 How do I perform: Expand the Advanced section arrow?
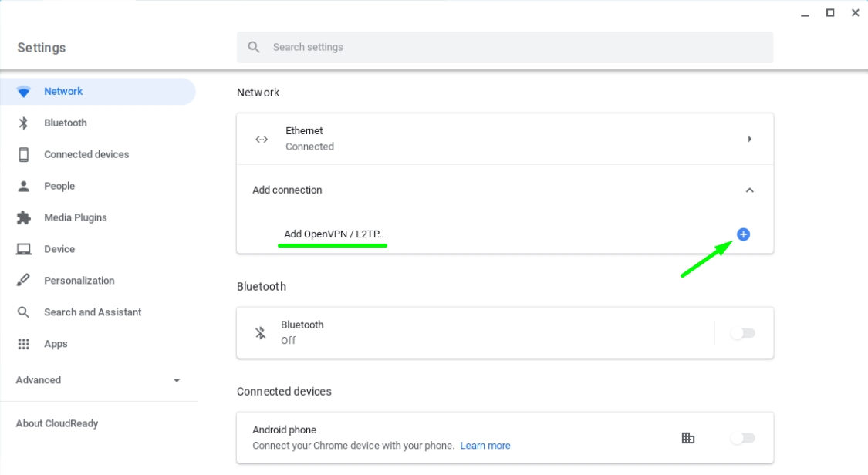(x=177, y=380)
